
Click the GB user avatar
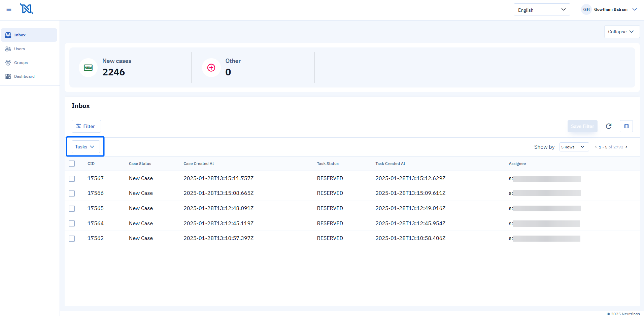[x=586, y=9]
